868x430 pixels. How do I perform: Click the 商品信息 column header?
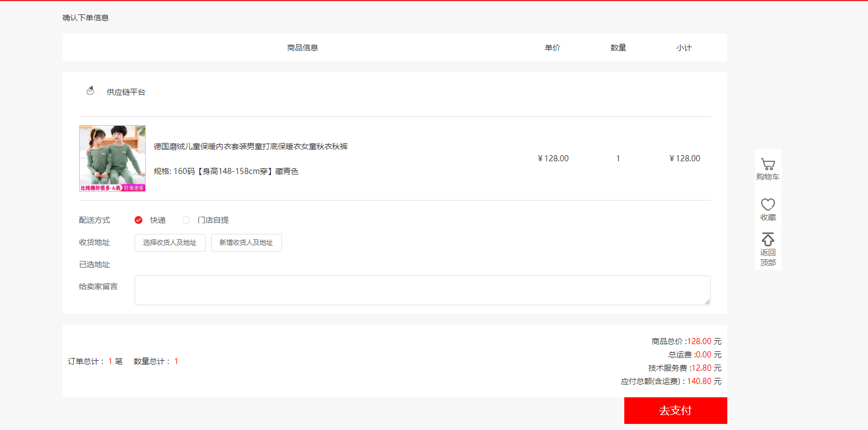[x=302, y=48]
